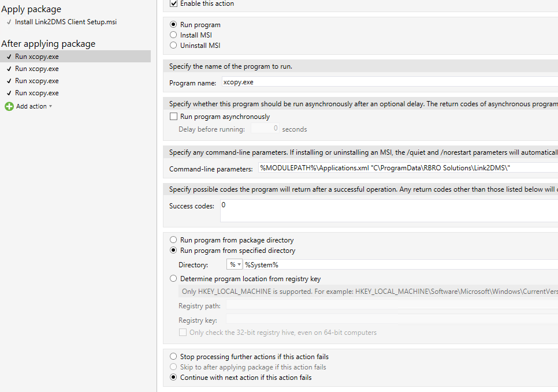The height and width of the screenshot is (392, 558).
Task: Click the green Add action plus icon
Action: (9, 106)
